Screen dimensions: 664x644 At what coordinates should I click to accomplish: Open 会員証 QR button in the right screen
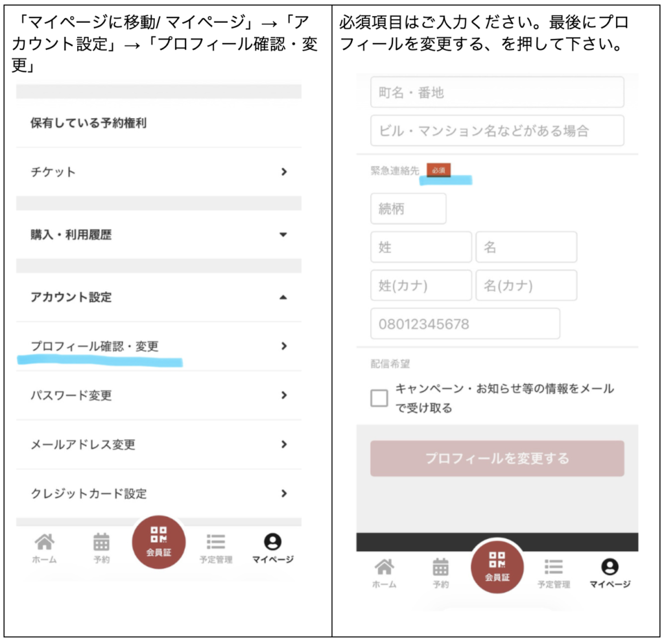497,565
